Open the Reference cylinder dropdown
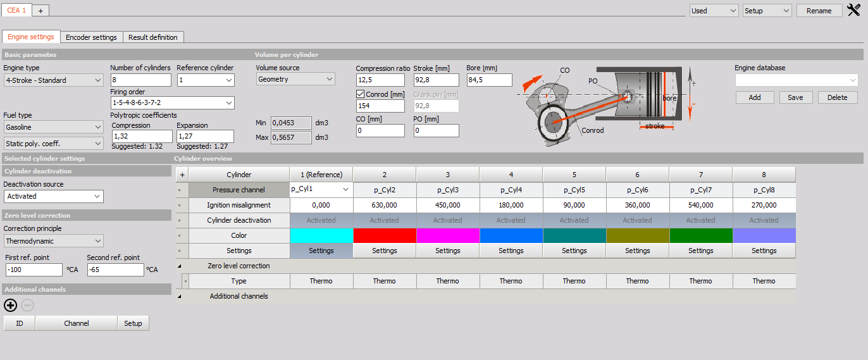The image size is (868, 360). tap(206, 80)
